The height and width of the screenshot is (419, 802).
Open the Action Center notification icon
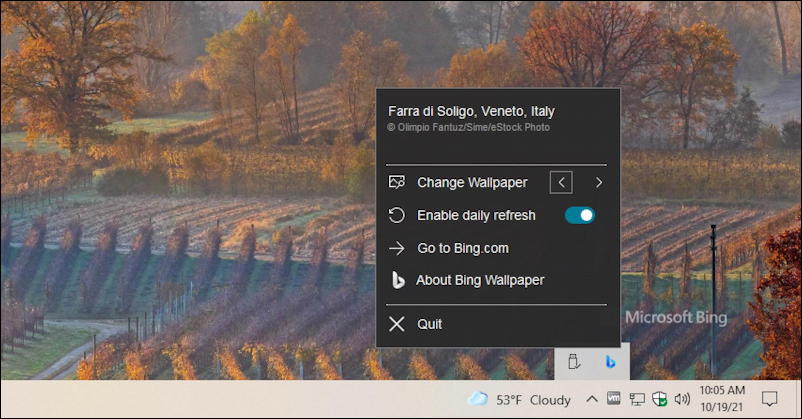(x=769, y=399)
